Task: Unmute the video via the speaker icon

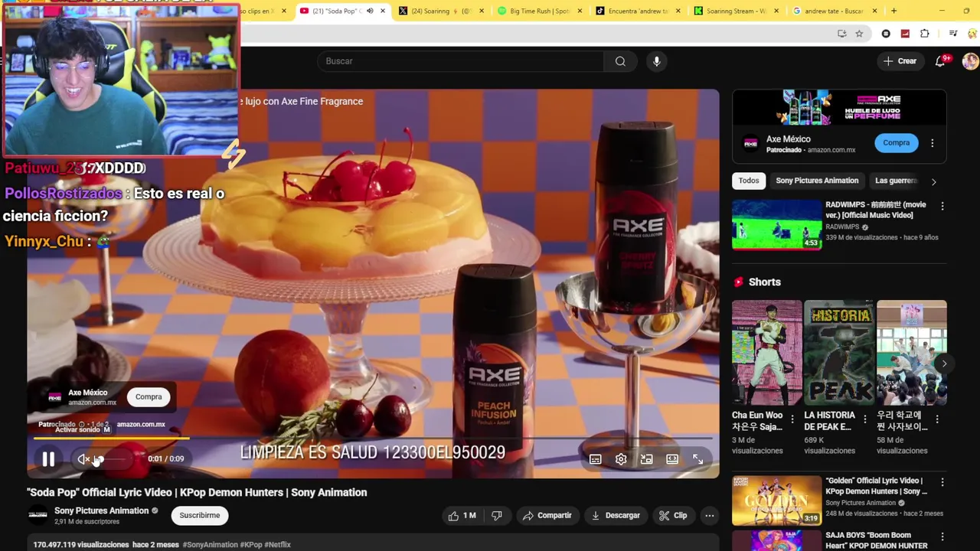Action: (83, 459)
